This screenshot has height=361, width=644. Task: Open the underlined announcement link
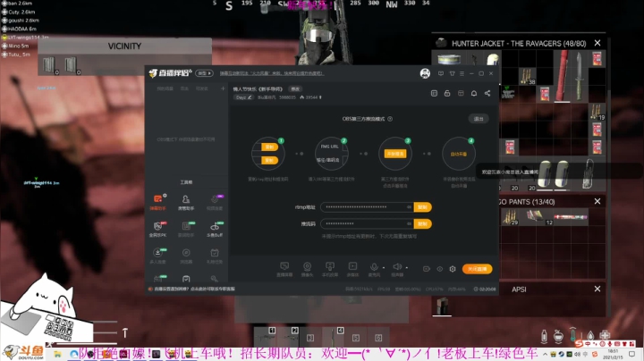[x=272, y=73]
